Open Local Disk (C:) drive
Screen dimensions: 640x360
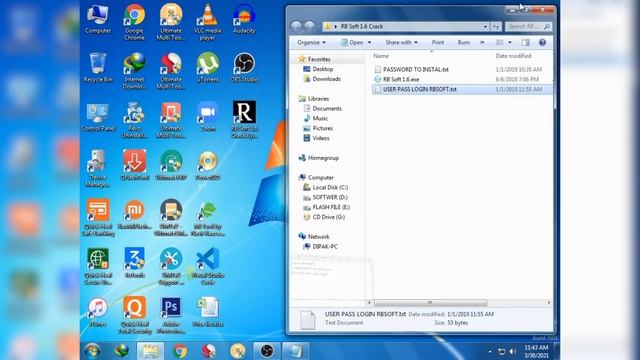click(330, 187)
